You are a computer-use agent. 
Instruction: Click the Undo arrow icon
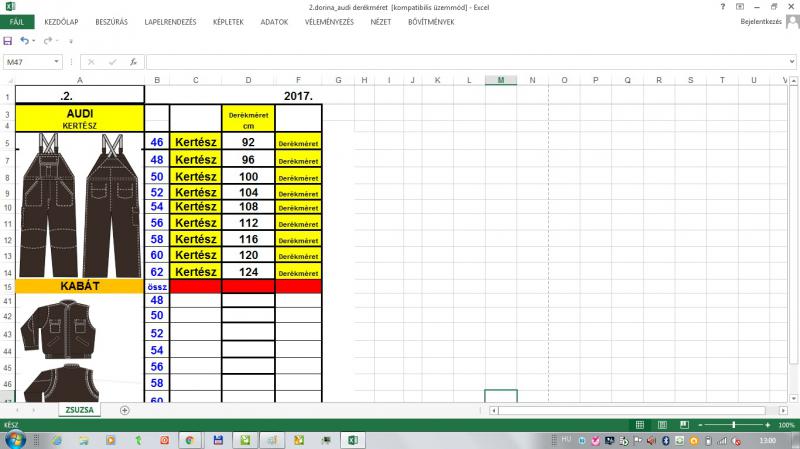click(25, 40)
